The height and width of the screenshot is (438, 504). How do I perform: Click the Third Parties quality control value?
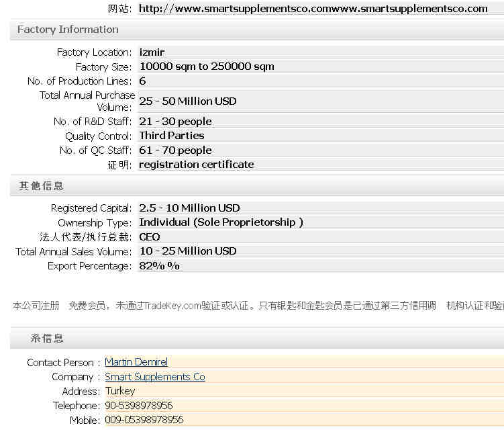tap(172, 136)
